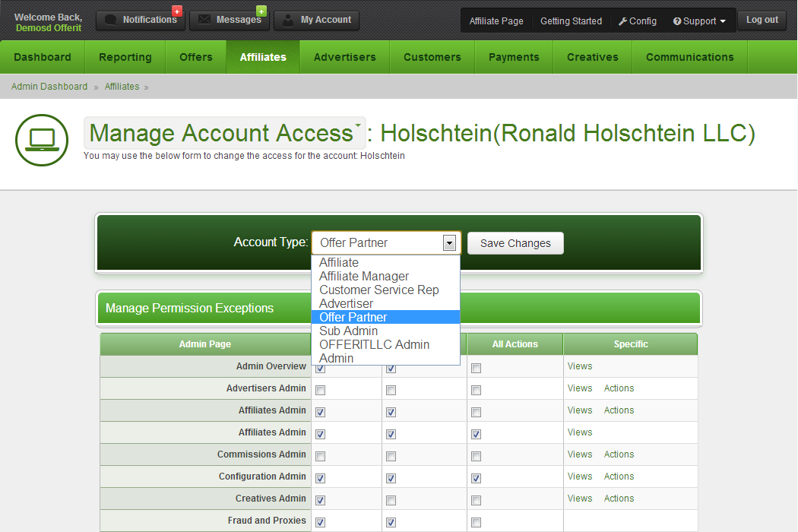Click the My Account person icon
Image resolution: width=798 pixels, height=532 pixels.
pyautogui.click(x=288, y=21)
